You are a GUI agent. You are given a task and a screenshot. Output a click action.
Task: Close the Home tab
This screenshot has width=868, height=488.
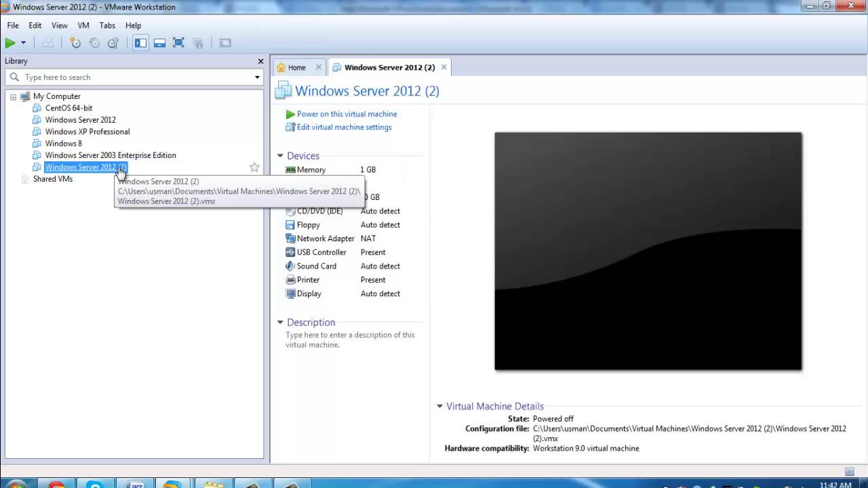[318, 67]
